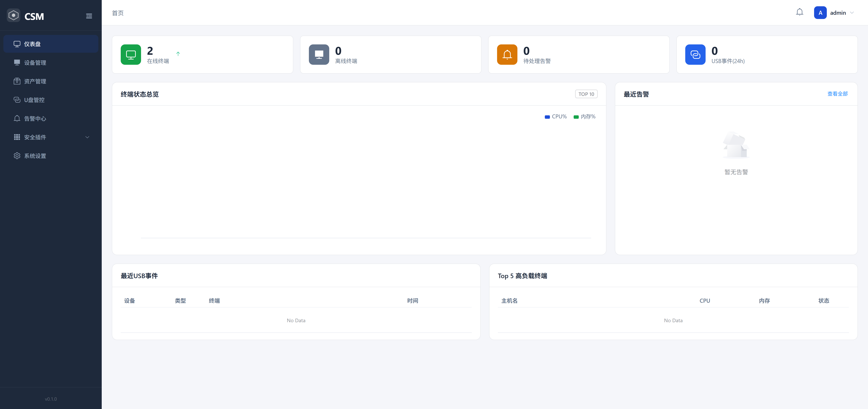Click the 首页 breadcrumb
The image size is (868, 409).
point(118,13)
